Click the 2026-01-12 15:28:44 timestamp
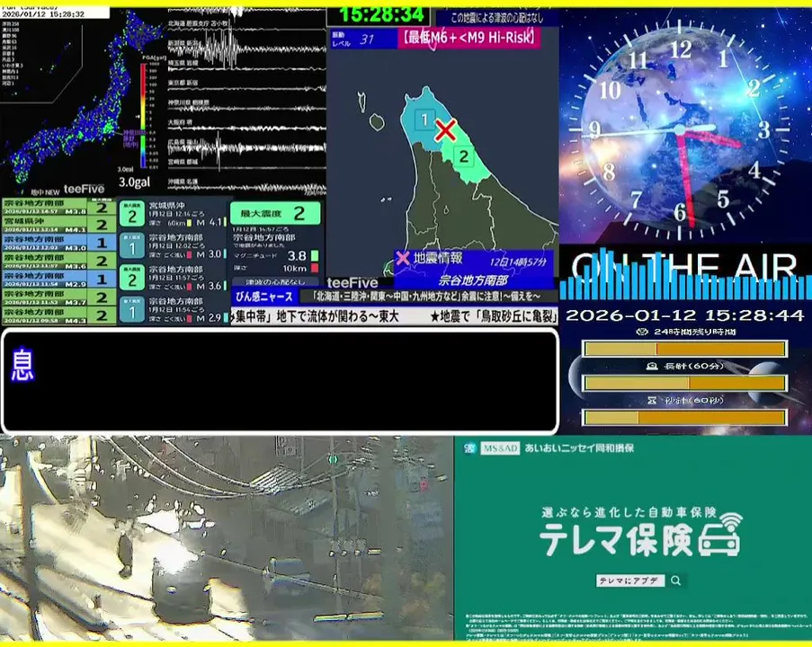Viewport: 812px width, 647px height. tap(685, 315)
